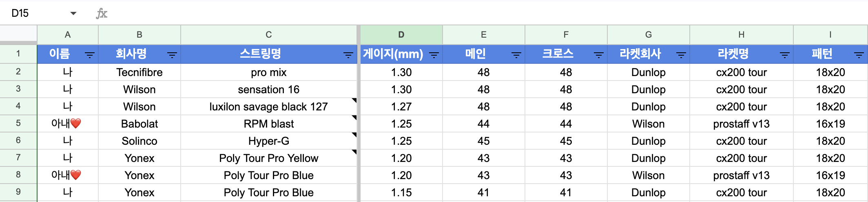868x202 pixels.
Task: Select the Tecnifibre cell
Action: 139,72
